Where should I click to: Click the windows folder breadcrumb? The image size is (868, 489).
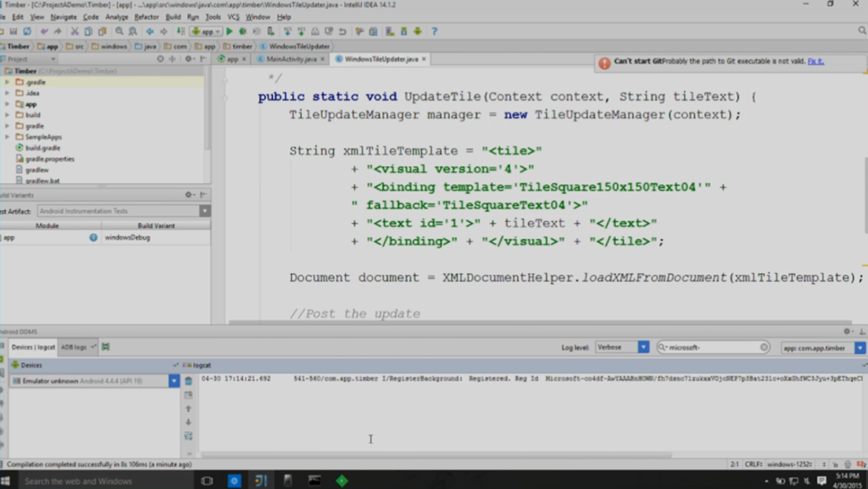pyautogui.click(x=109, y=47)
